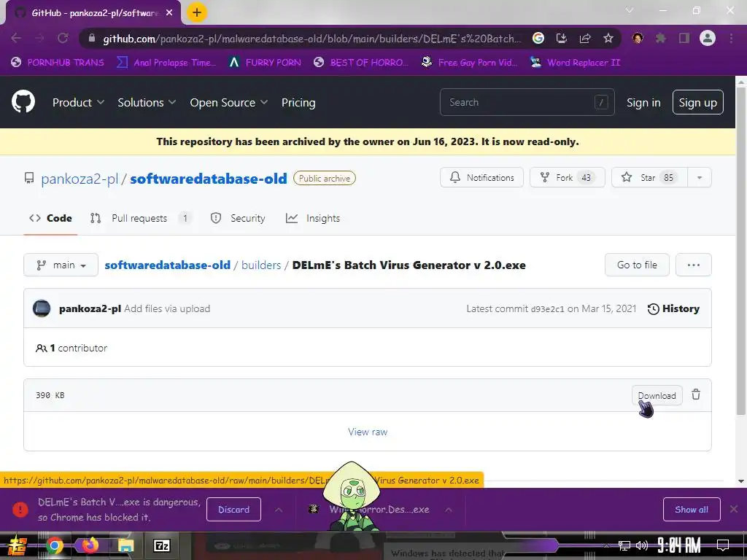Bookmark this page with the star icon
Viewport: 747px width, 560px height.
tap(608, 38)
